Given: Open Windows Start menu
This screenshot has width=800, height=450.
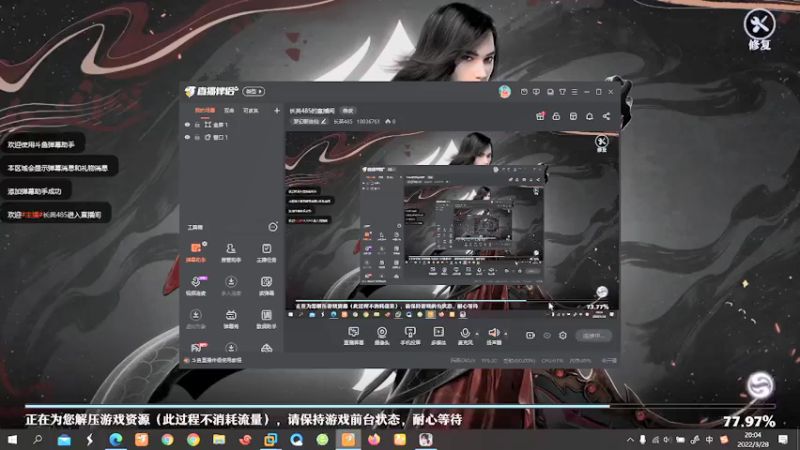Looking at the screenshot, I should [12, 439].
